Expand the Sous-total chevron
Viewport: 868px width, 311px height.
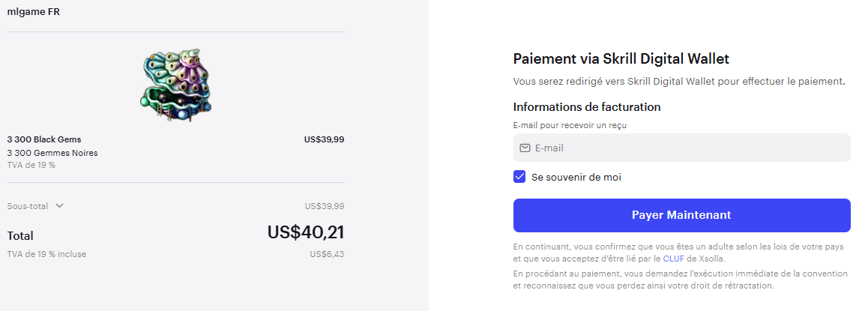coord(60,206)
